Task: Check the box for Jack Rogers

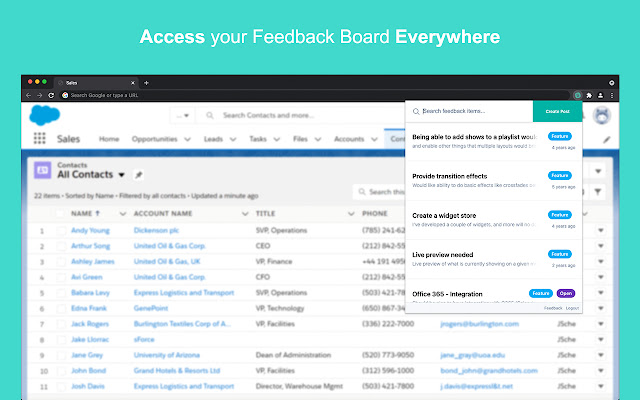Action: click(x=61, y=324)
